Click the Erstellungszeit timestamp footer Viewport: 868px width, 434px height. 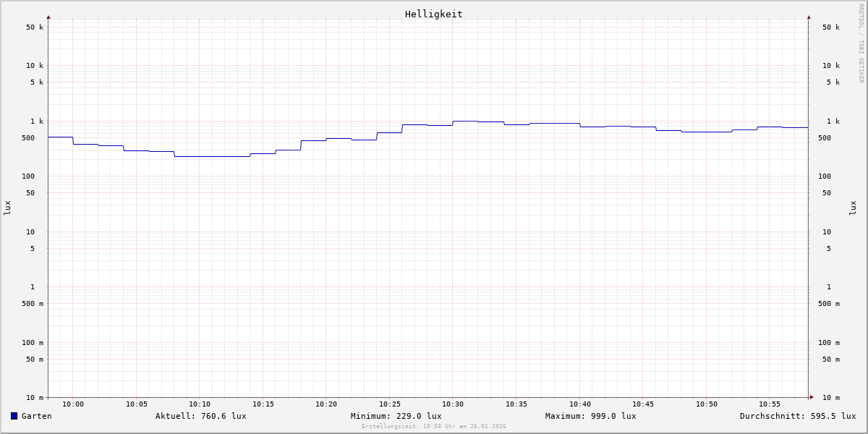tap(433, 427)
